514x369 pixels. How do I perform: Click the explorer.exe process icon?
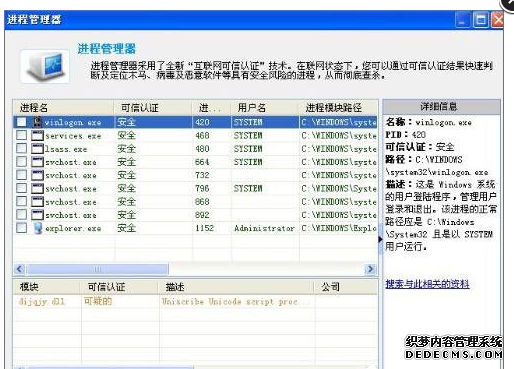(38, 228)
